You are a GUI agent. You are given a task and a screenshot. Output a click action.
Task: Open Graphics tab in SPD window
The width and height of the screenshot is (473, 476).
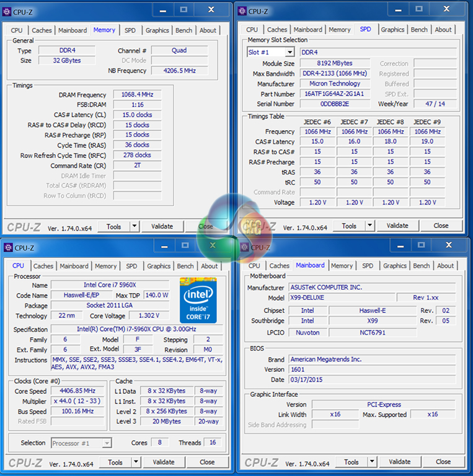[392, 30]
